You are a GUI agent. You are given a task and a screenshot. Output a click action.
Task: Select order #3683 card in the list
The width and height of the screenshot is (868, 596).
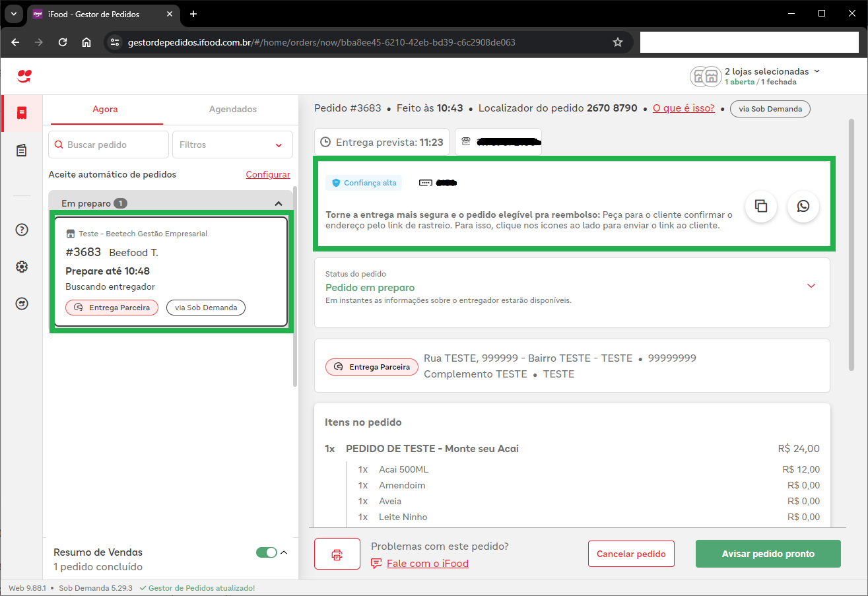171,271
